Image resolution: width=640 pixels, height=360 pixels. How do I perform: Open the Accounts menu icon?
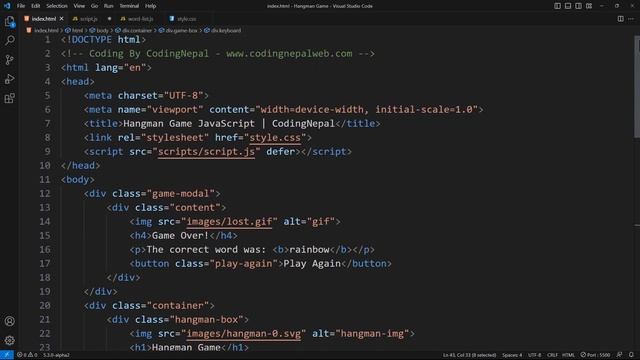[x=9, y=321]
